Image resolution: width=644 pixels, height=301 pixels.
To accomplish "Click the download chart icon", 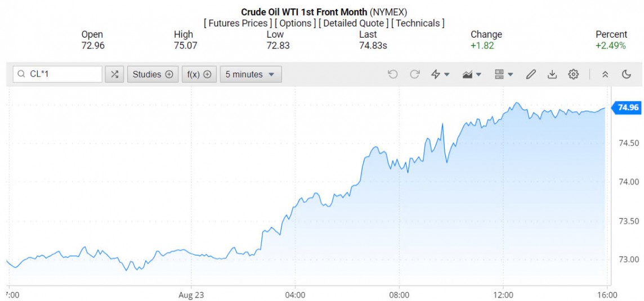I will (552, 74).
